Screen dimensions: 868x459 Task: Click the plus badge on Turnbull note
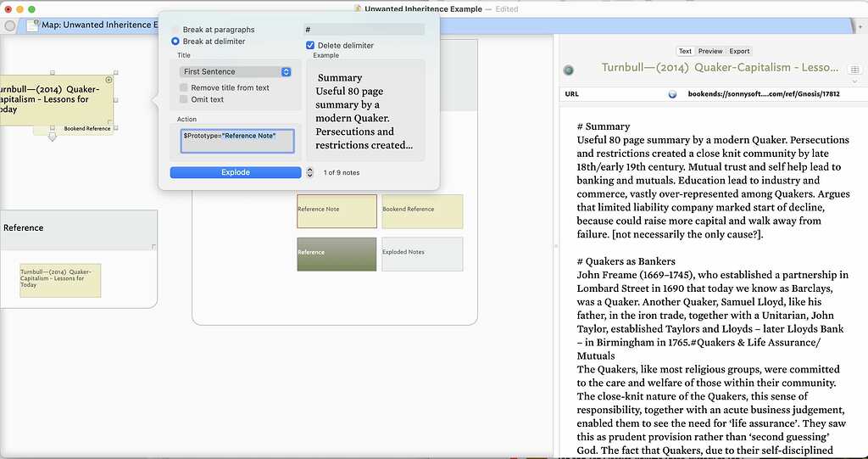[x=108, y=80]
